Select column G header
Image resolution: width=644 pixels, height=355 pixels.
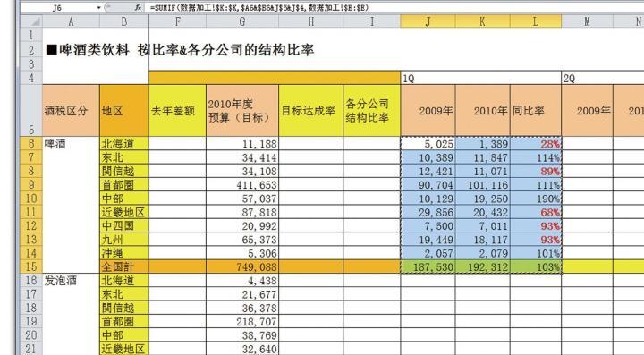242,21
